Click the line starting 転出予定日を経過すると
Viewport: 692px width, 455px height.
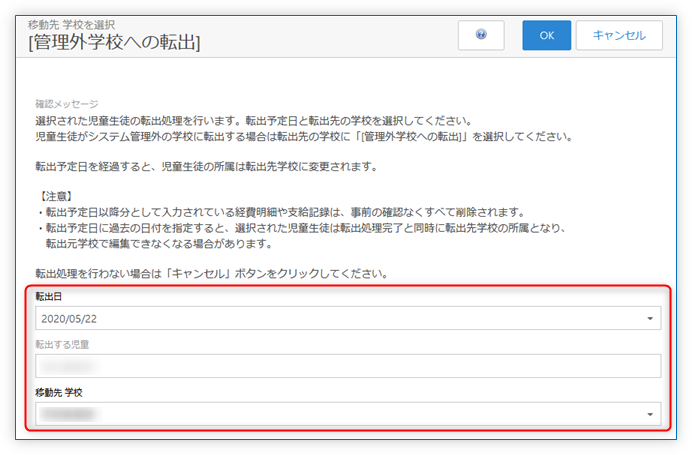(206, 167)
